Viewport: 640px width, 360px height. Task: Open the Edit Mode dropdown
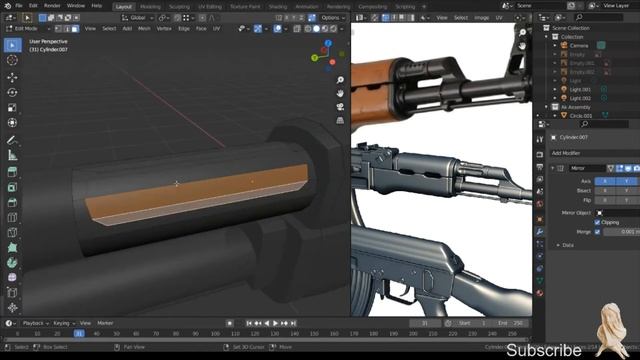pos(28,29)
